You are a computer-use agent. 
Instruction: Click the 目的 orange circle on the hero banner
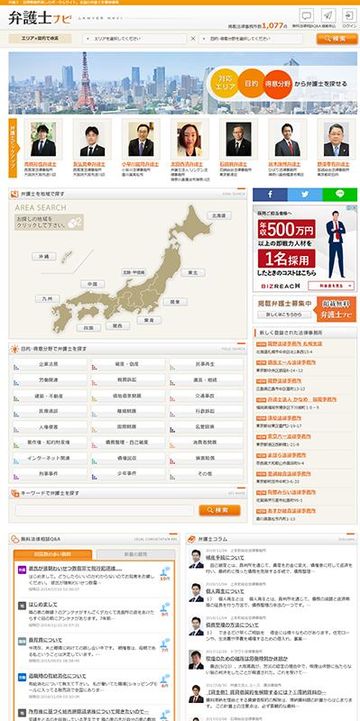tap(251, 83)
